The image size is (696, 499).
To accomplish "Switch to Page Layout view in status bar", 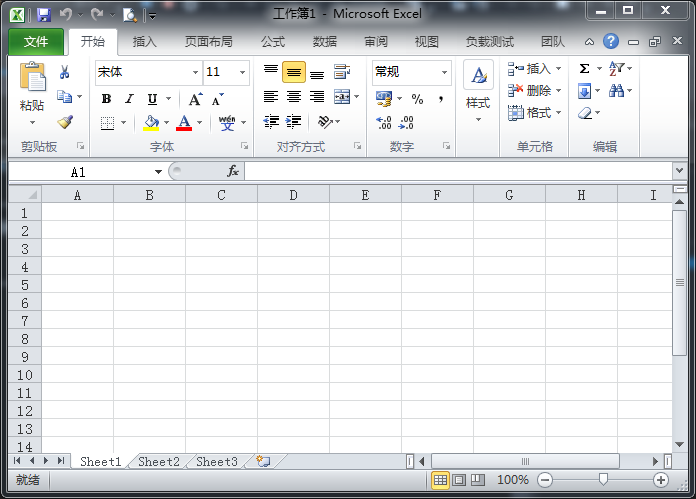I will [x=459, y=480].
